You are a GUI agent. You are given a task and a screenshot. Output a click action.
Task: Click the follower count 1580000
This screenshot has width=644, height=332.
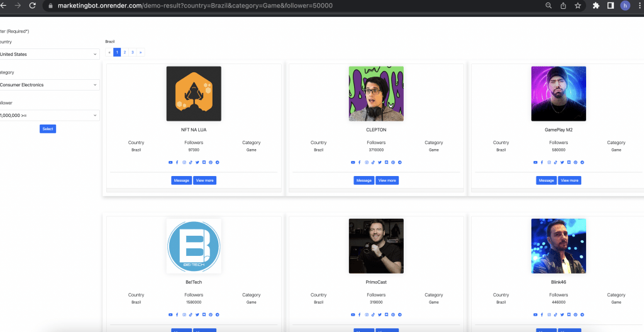pyautogui.click(x=194, y=302)
